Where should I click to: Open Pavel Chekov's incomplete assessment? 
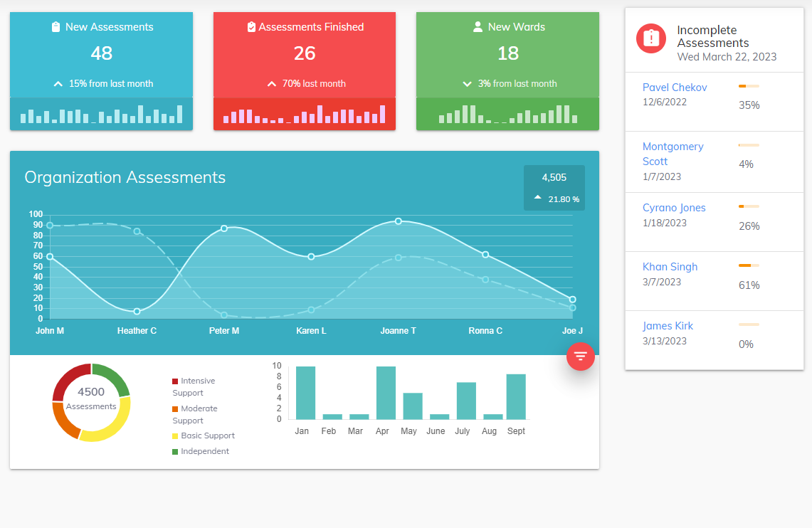674,88
